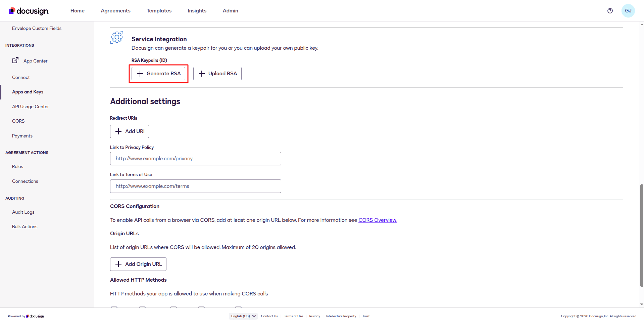The height and width of the screenshot is (324, 644).
Task: Go to App Center
Action: [36, 61]
